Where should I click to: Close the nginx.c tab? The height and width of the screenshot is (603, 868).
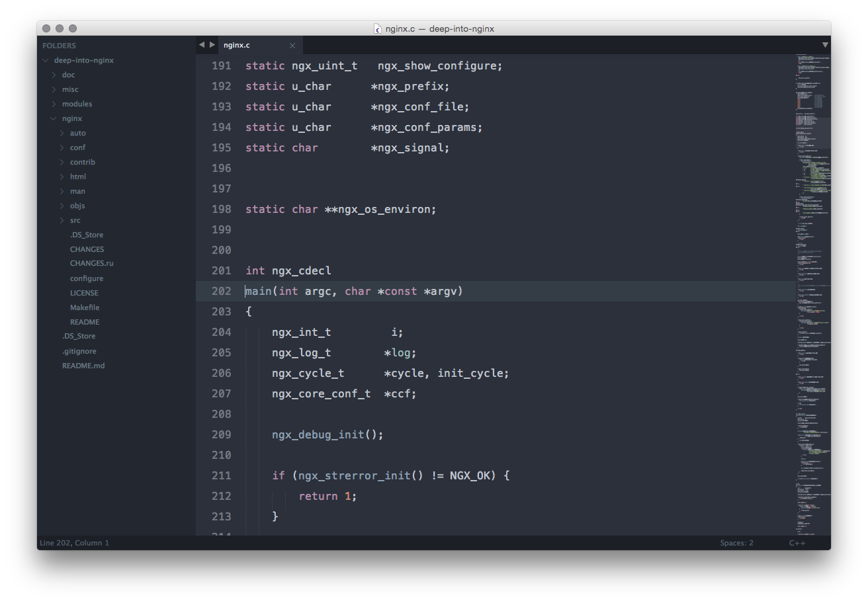[x=292, y=46]
